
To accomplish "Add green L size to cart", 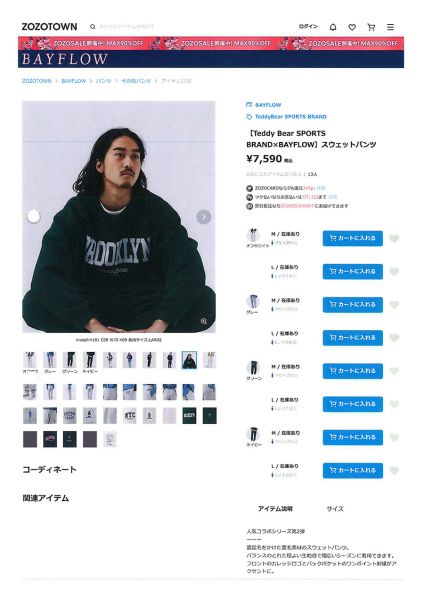I will pos(352,404).
